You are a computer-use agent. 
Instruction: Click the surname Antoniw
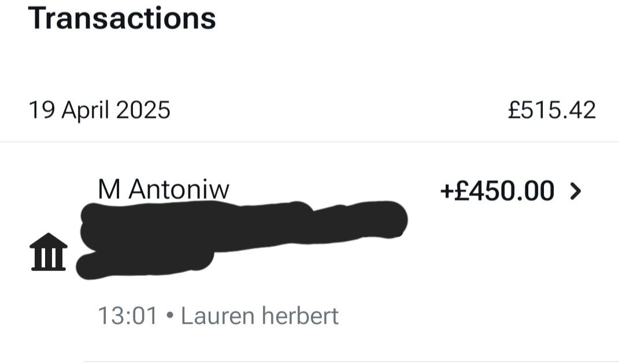179,189
